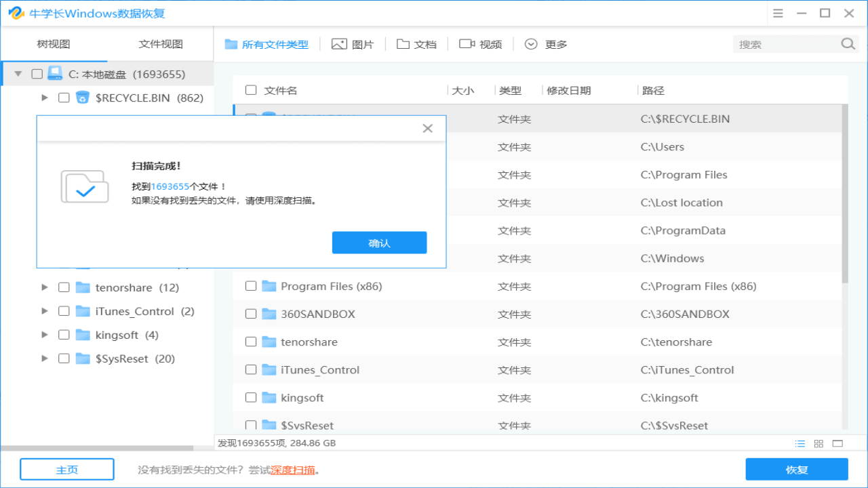Image resolution: width=868 pixels, height=488 pixels.
Task: Select the 视频 video filter icon
Action: coord(467,43)
